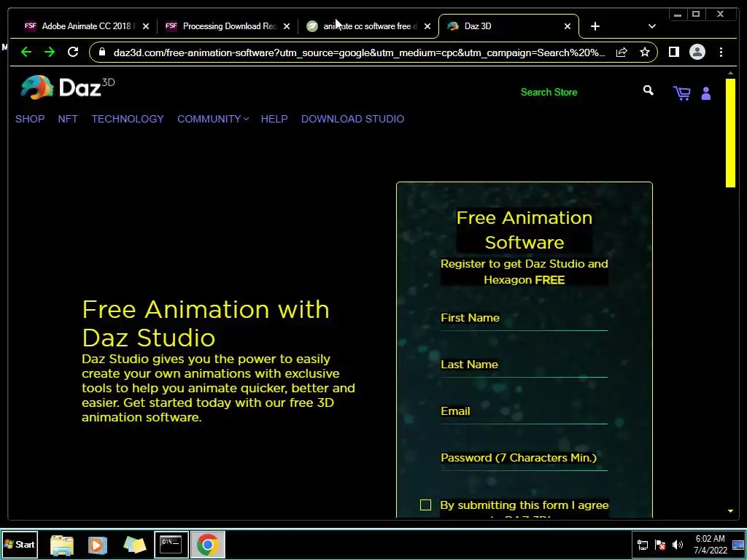Toggle the browser side panel icon
The height and width of the screenshot is (560, 747).
[673, 52]
